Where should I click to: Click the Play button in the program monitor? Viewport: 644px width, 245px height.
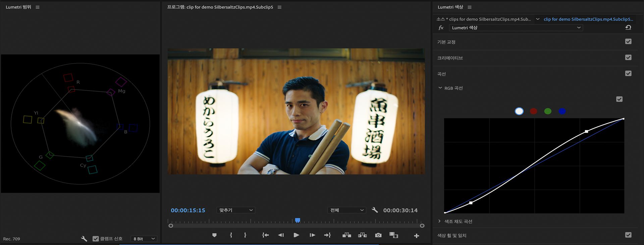click(296, 235)
